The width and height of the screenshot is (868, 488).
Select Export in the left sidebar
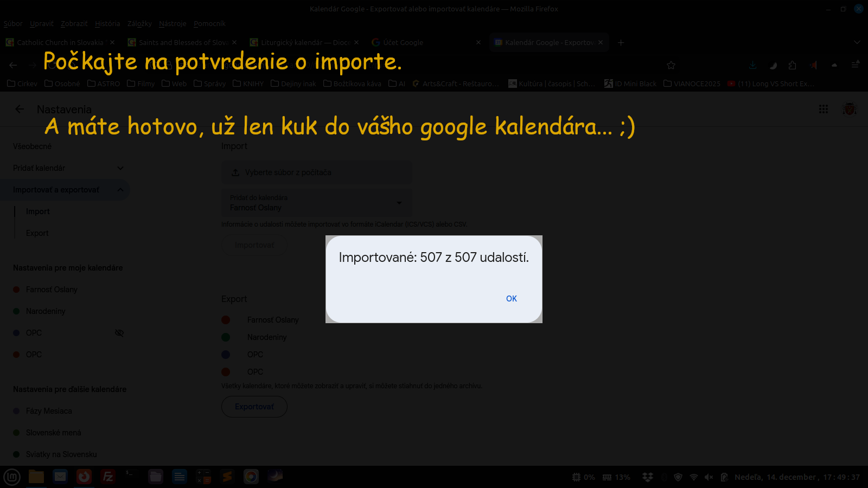click(37, 233)
